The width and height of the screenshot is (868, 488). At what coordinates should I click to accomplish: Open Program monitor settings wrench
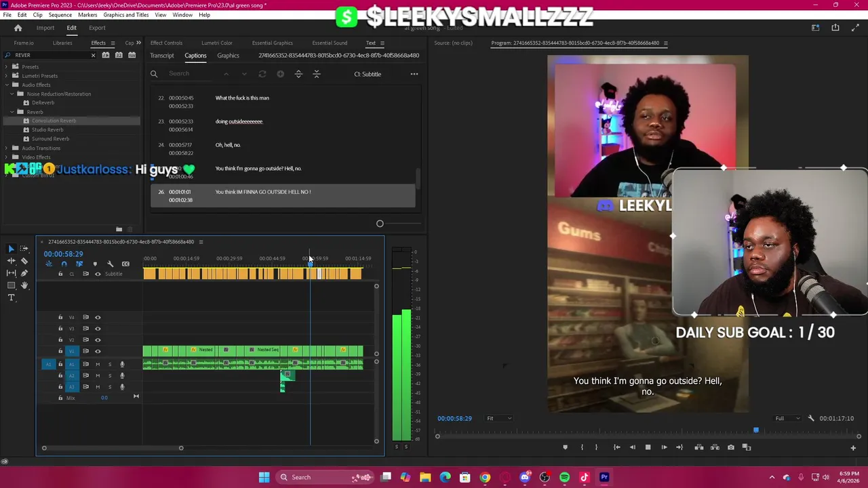pos(811,418)
